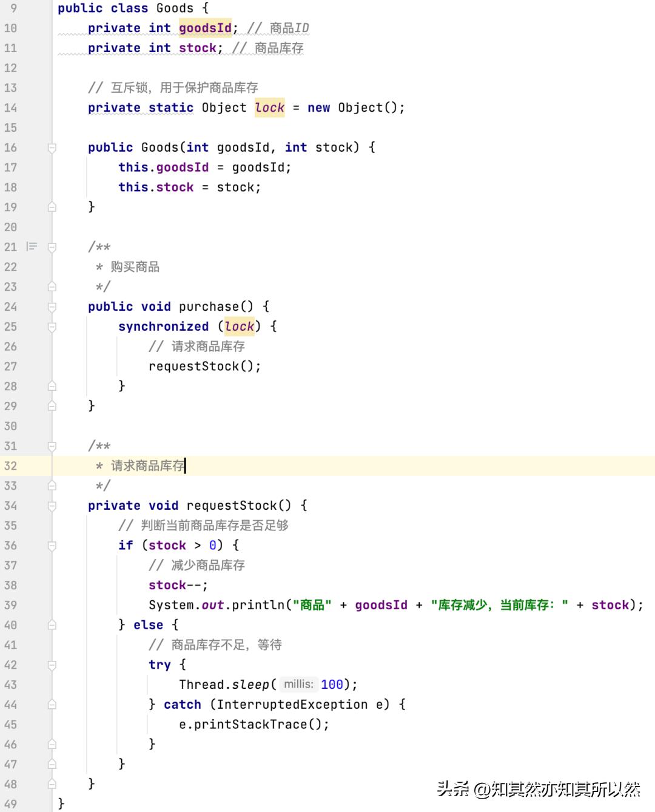Collapse the Javadoc fold on line 31
Screen dimensions: 655x812
pos(52,446)
